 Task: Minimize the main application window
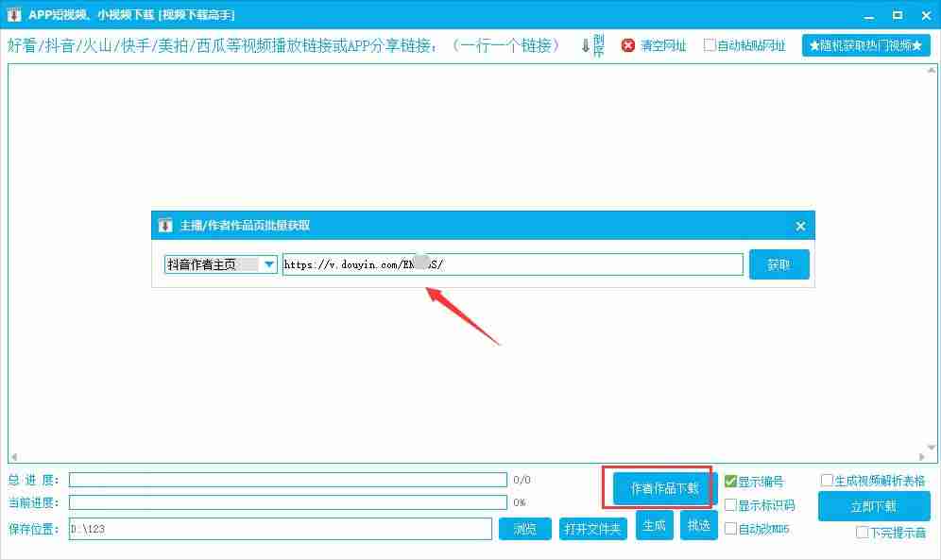click(868, 16)
